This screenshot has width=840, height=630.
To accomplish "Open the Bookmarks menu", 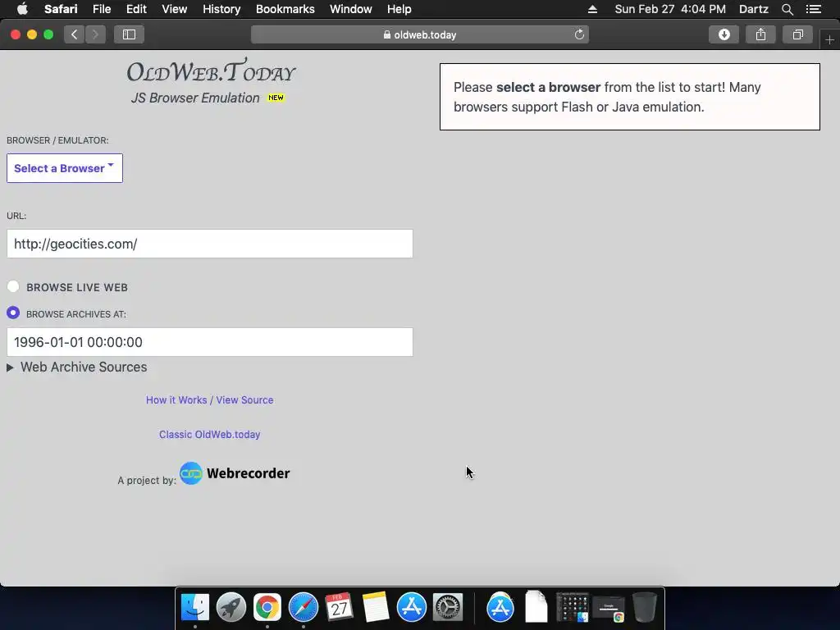I will point(285,9).
